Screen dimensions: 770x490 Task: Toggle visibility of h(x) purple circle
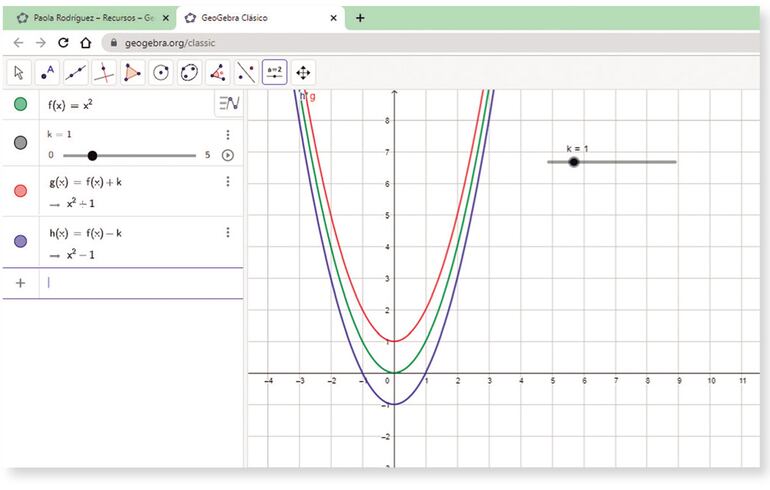[x=21, y=241]
